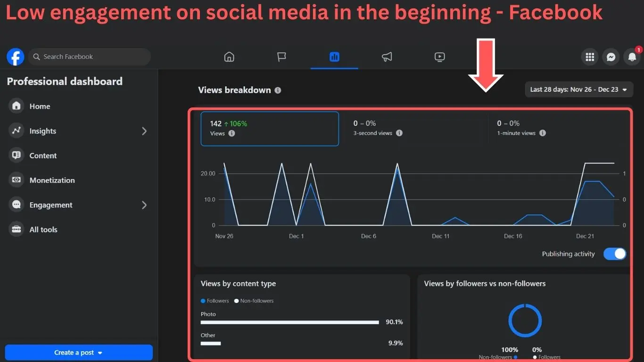This screenshot has width=644, height=362.
Task: Click the 90.1% Photo value
Action: 394,322
